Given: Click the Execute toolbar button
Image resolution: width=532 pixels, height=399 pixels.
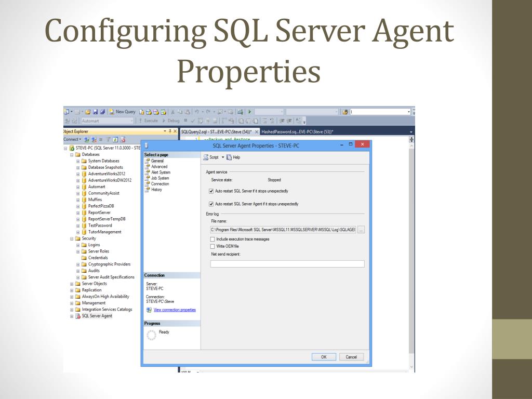Looking at the screenshot, I should (148, 121).
